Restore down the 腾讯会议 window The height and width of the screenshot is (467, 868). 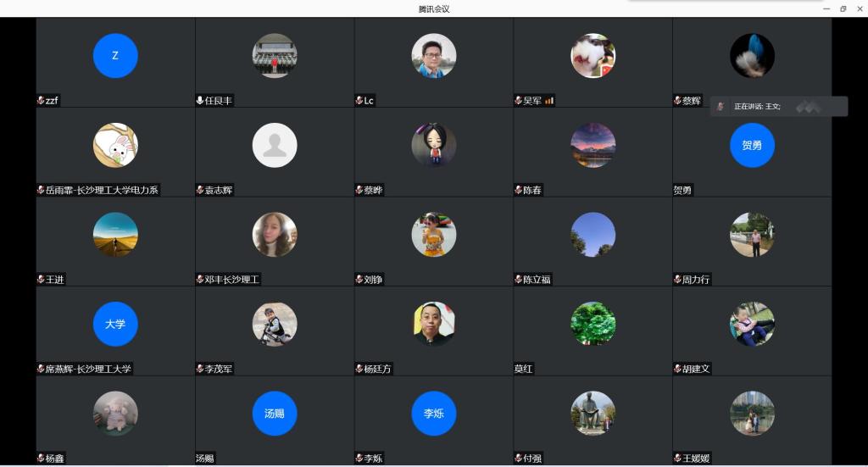pyautogui.click(x=843, y=8)
